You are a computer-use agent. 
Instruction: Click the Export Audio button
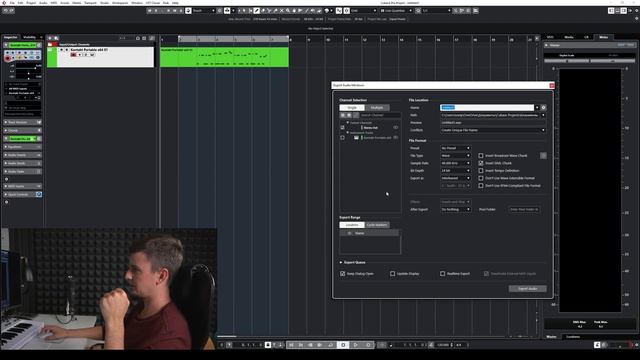pyautogui.click(x=527, y=289)
